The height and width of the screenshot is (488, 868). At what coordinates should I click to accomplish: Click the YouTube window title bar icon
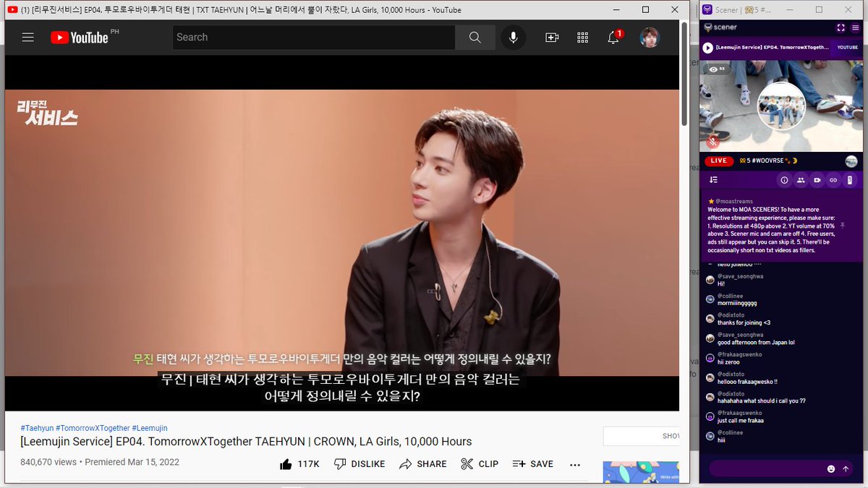pos(12,10)
